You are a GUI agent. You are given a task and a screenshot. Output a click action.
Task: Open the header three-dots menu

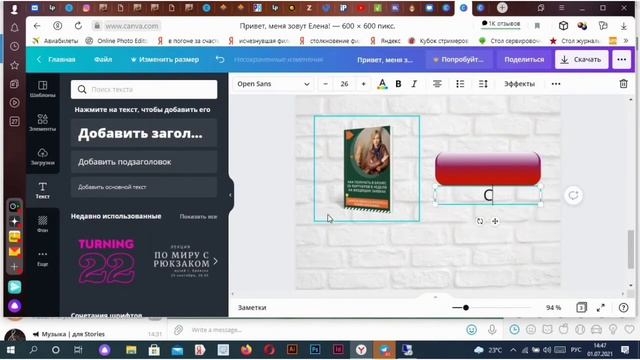click(622, 60)
